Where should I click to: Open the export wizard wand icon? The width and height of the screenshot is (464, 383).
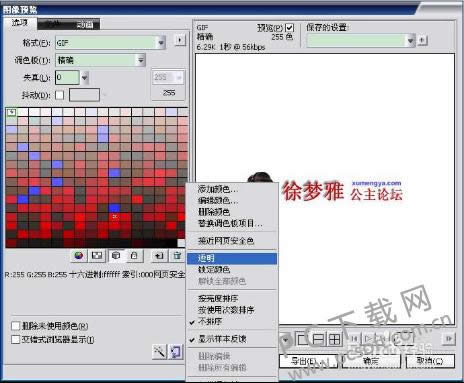pyautogui.click(x=159, y=352)
